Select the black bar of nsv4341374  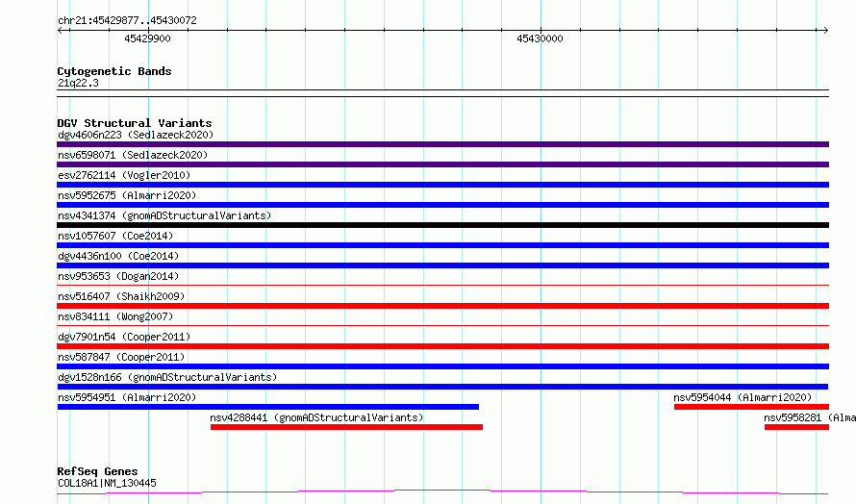pyautogui.click(x=442, y=225)
